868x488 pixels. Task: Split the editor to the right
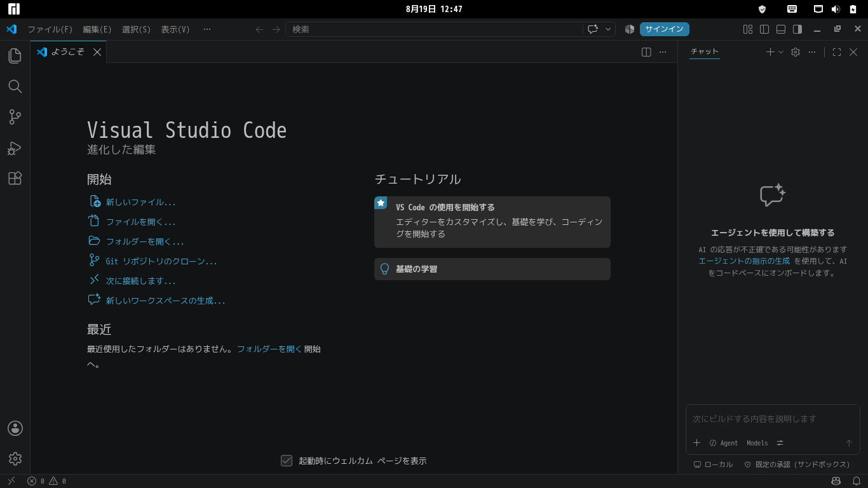646,52
